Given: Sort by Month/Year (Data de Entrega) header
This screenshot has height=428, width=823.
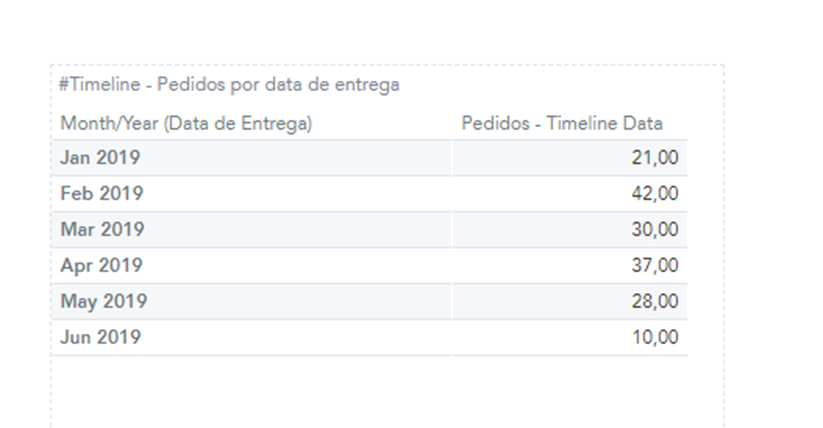Looking at the screenshot, I should pos(186,123).
